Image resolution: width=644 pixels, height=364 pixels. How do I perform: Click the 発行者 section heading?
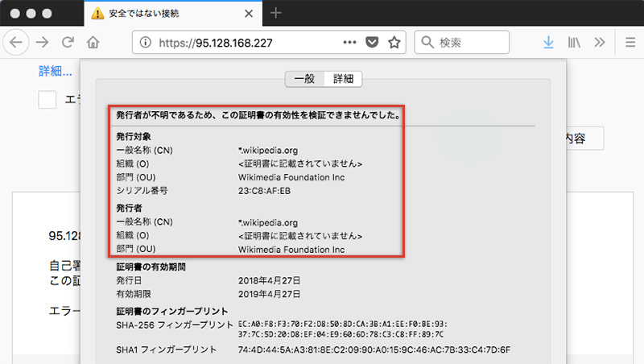point(129,208)
